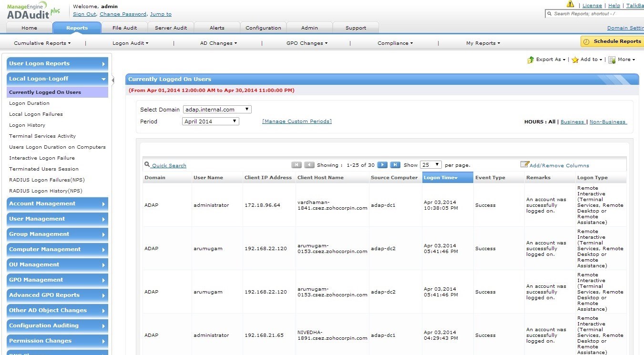Open the Period dropdown

click(x=210, y=122)
